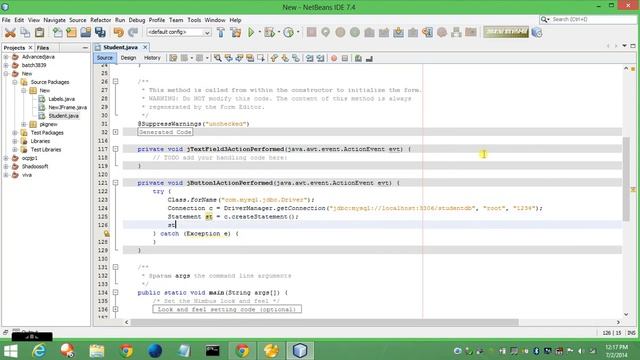
Task: Click Look and feel setting code box
Action: pyautogui.click(x=227, y=309)
